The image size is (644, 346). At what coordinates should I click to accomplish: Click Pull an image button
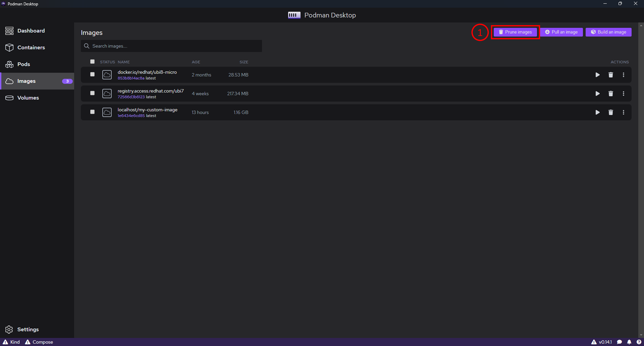click(x=561, y=32)
